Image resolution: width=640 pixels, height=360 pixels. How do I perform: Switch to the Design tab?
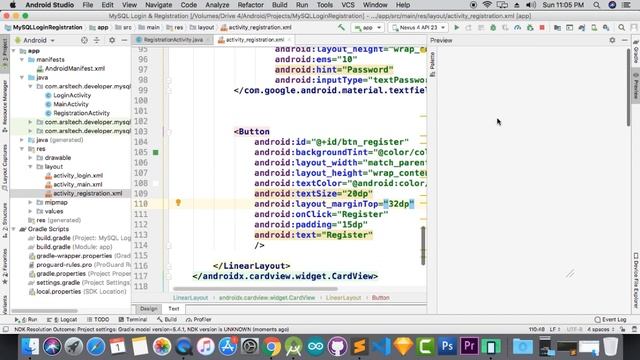148,309
